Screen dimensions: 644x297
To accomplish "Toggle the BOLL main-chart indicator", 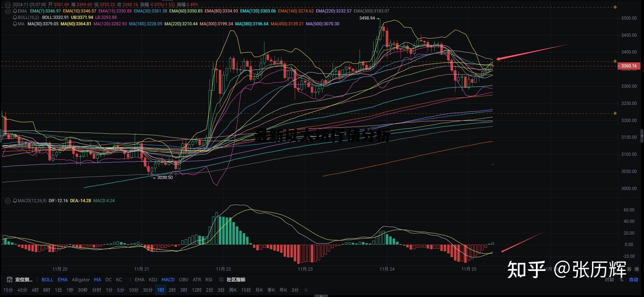I will point(47,280).
